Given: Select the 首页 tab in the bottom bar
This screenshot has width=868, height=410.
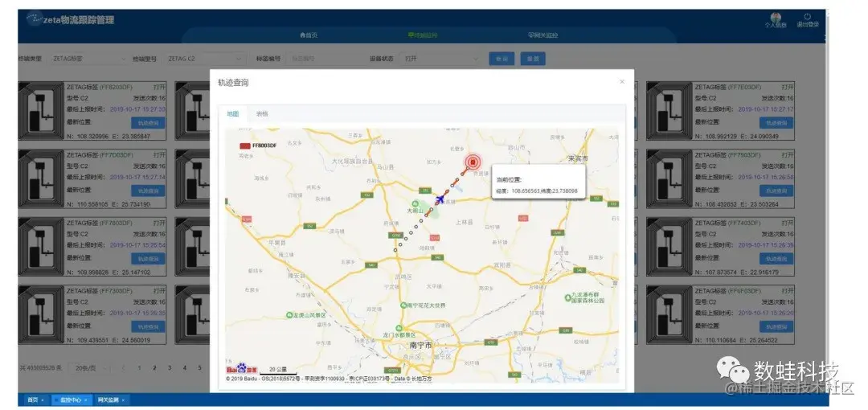Looking at the screenshot, I should tap(35, 400).
